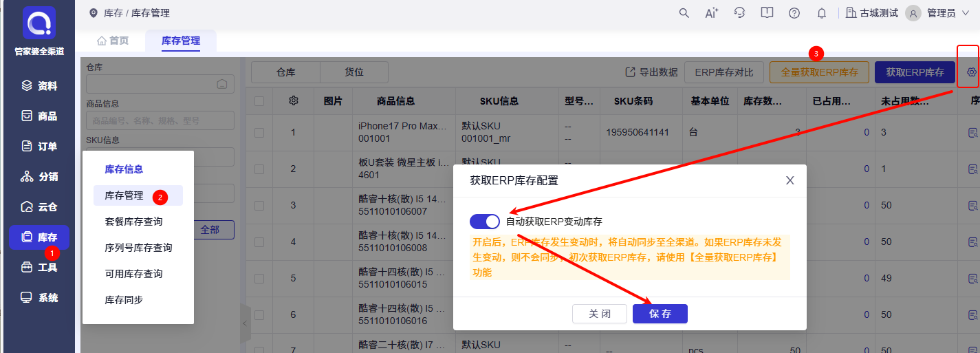The image size is (980, 353).
Task: Toggle 自动获取ERP变动库存 switch
Action: click(485, 222)
